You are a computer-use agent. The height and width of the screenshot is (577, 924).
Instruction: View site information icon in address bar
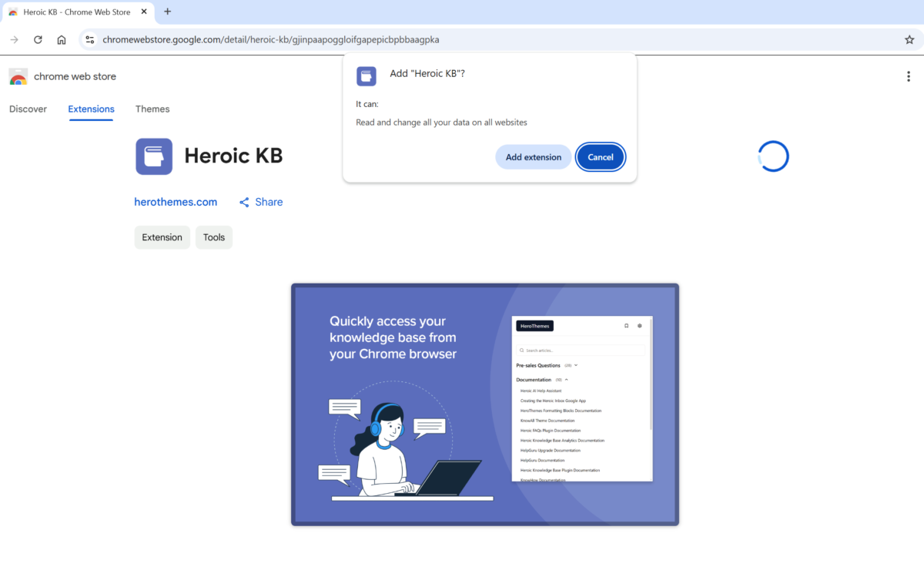click(90, 39)
